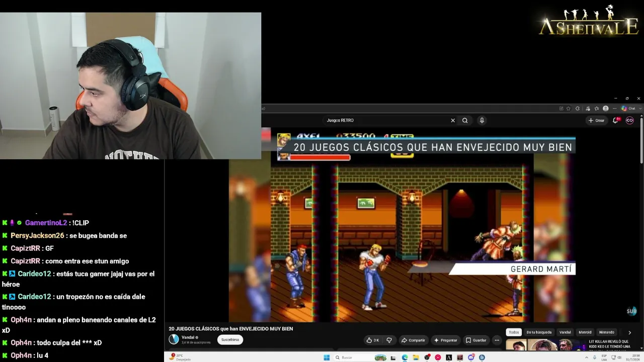
Task: Open YouTube notifications bell
Action: [616, 120]
